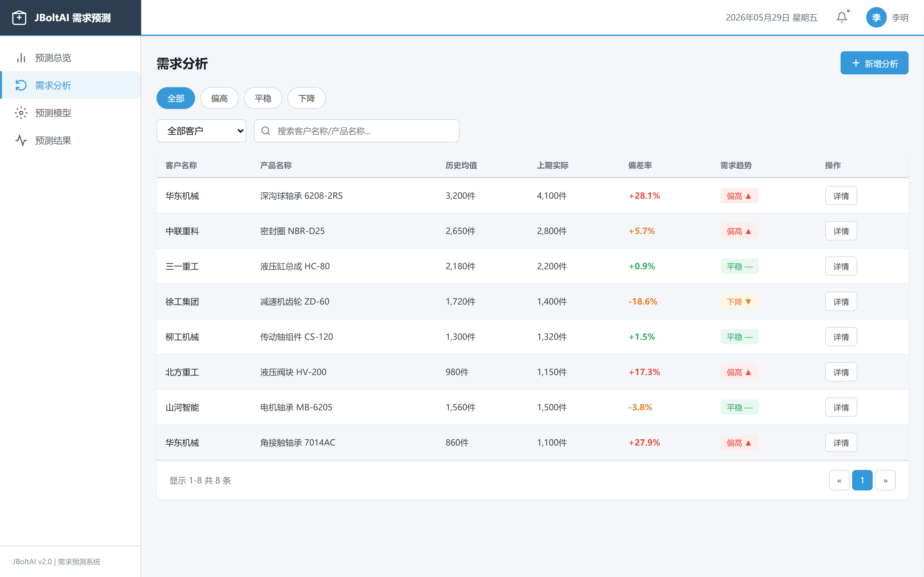The width and height of the screenshot is (924, 577).
Task: Go to previous page arrow
Action: coord(839,480)
